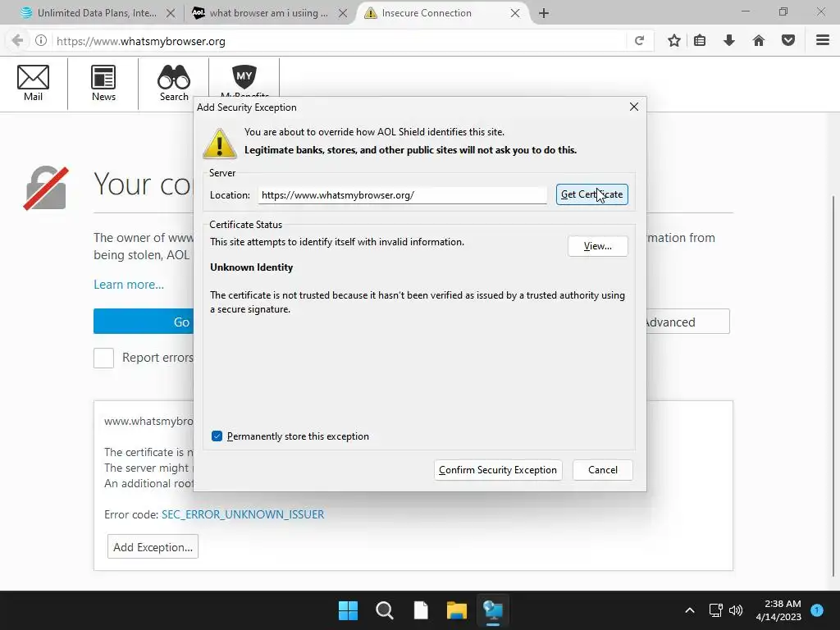Show bookmarks list icon
Image resolution: width=840 pixels, height=630 pixels.
point(700,41)
